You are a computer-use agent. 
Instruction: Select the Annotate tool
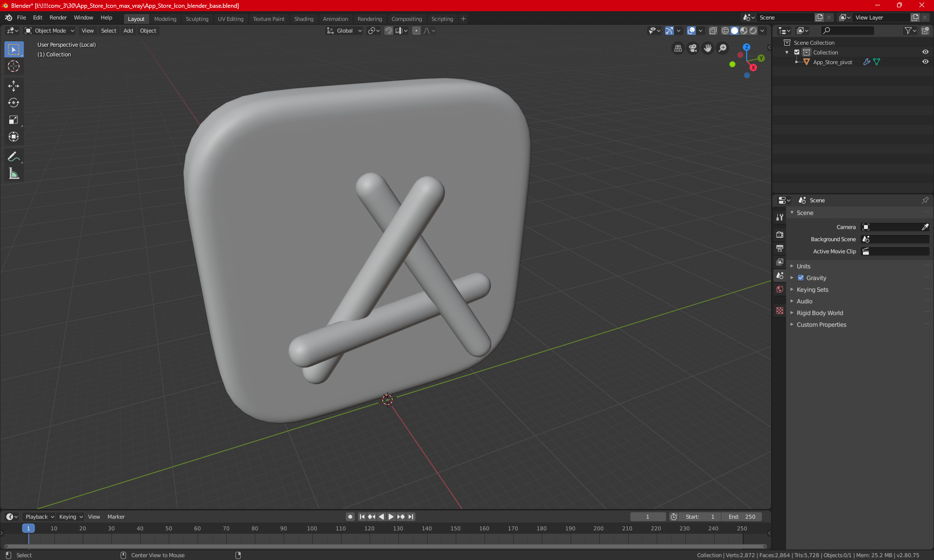click(x=14, y=157)
